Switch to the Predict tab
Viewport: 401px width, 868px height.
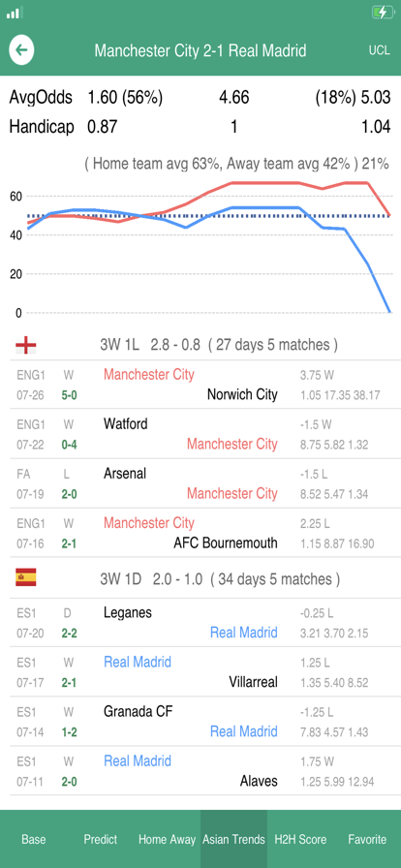(x=101, y=839)
